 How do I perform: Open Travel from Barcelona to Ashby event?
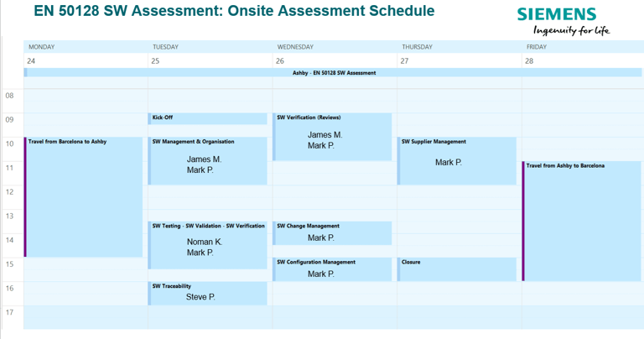click(83, 197)
